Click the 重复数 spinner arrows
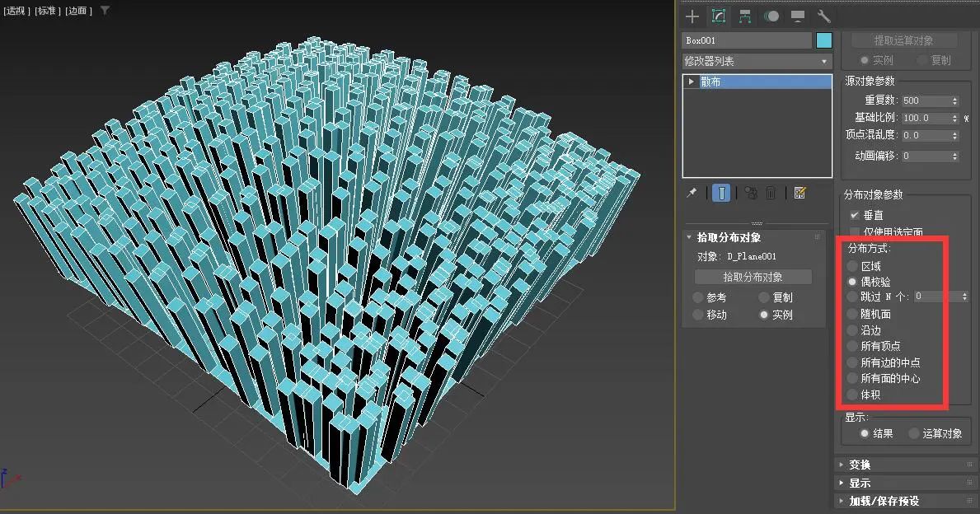 955,100
